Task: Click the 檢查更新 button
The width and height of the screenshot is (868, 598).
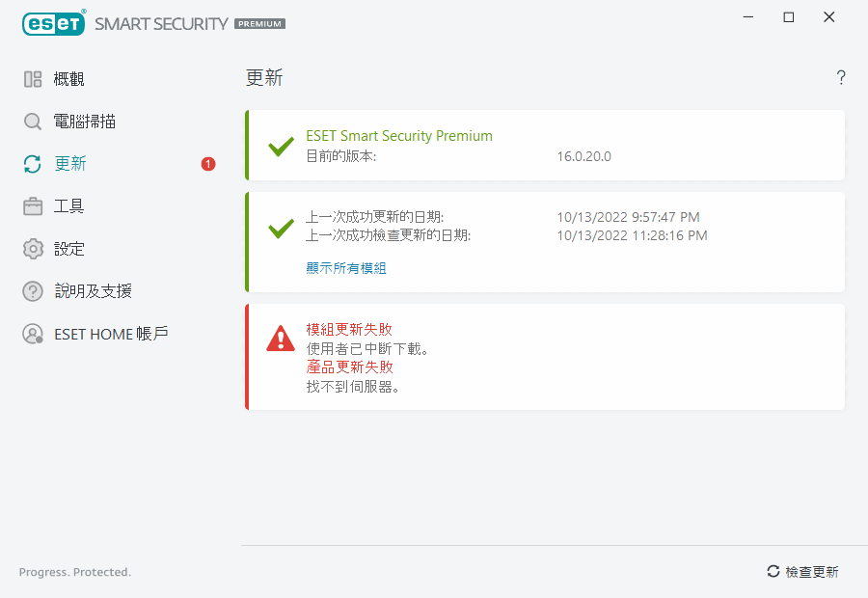Action: (x=802, y=572)
